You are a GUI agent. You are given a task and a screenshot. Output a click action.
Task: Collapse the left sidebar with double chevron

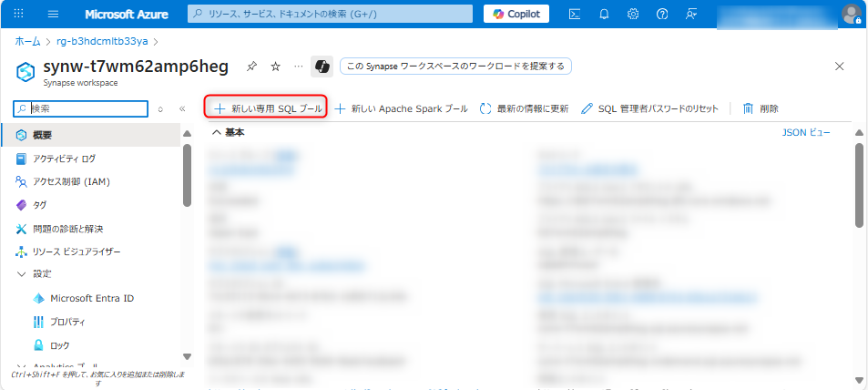(182, 109)
